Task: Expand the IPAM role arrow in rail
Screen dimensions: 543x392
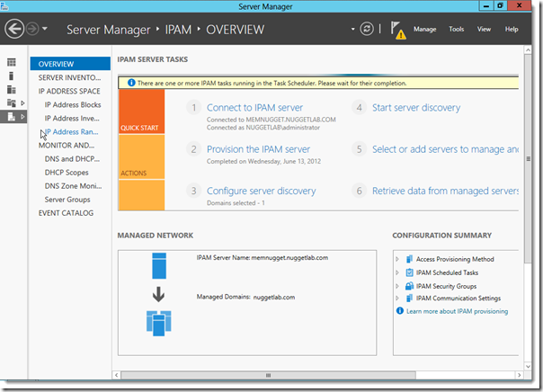Action: tap(22, 117)
